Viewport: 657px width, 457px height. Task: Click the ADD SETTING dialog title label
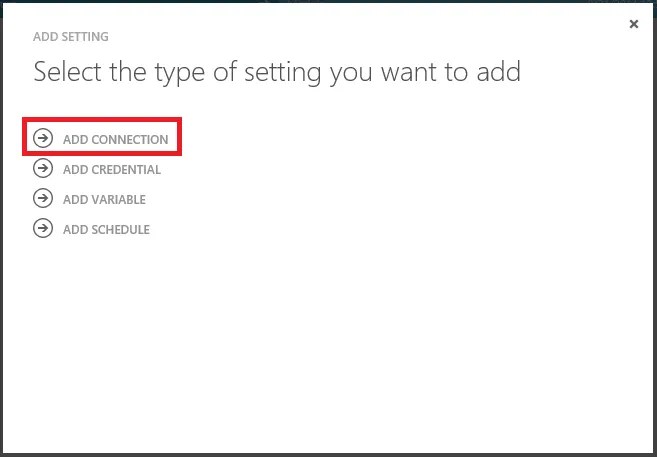pyautogui.click(x=71, y=37)
